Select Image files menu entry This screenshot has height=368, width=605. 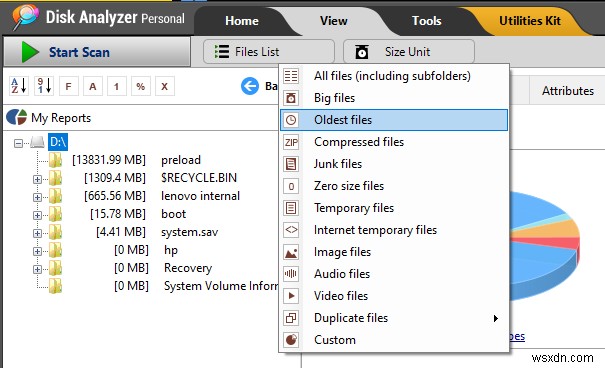point(394,252)
